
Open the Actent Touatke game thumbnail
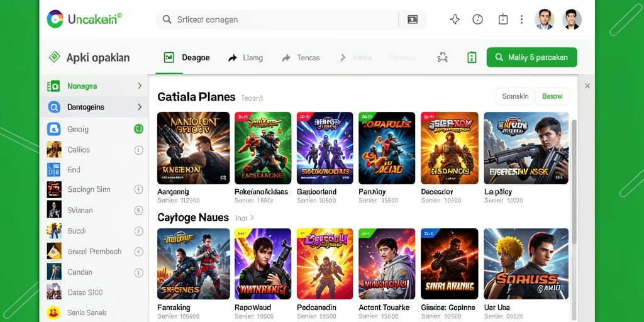tap(387, 264)
